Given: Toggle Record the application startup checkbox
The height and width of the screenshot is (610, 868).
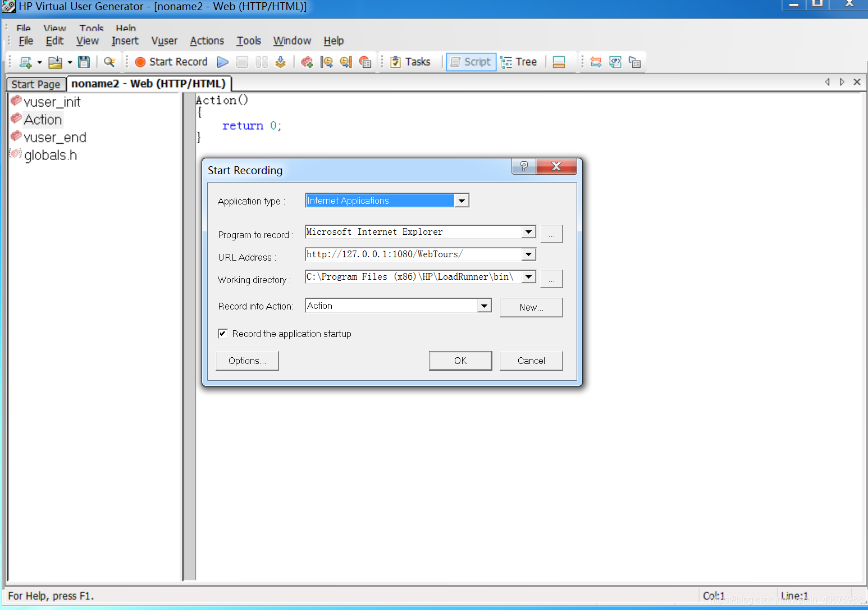Looking at the screenshot, I should [223, 334].
